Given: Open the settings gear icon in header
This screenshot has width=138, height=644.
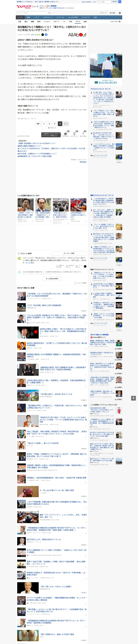Looking at the screenshot, I should (x=120, y=13).
